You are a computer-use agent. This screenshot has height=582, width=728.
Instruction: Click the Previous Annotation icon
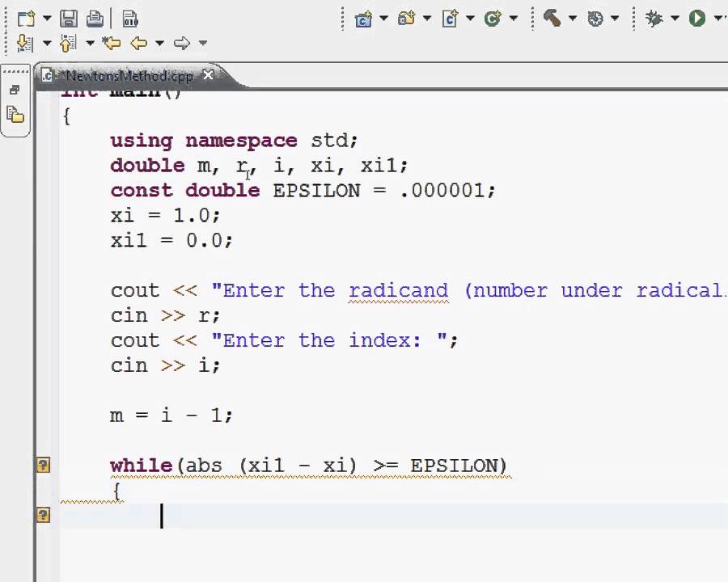pos(68,43)
